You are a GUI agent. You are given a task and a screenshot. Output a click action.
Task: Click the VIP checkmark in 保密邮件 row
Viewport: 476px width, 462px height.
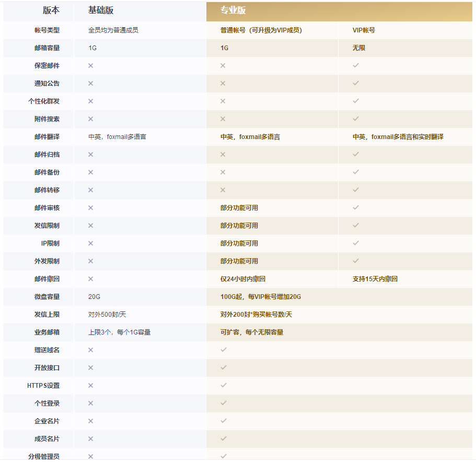pos(356,65)
